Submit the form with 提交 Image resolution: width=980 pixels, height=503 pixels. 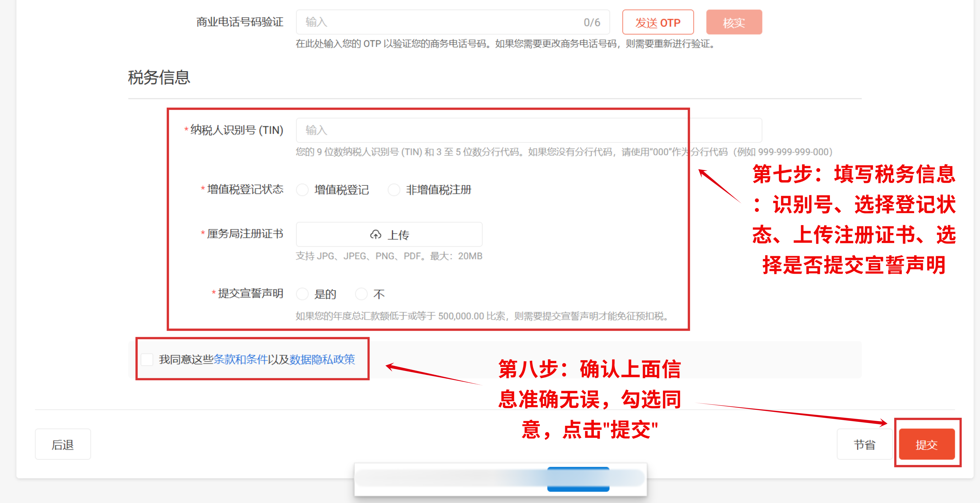[x=927, y=444]
